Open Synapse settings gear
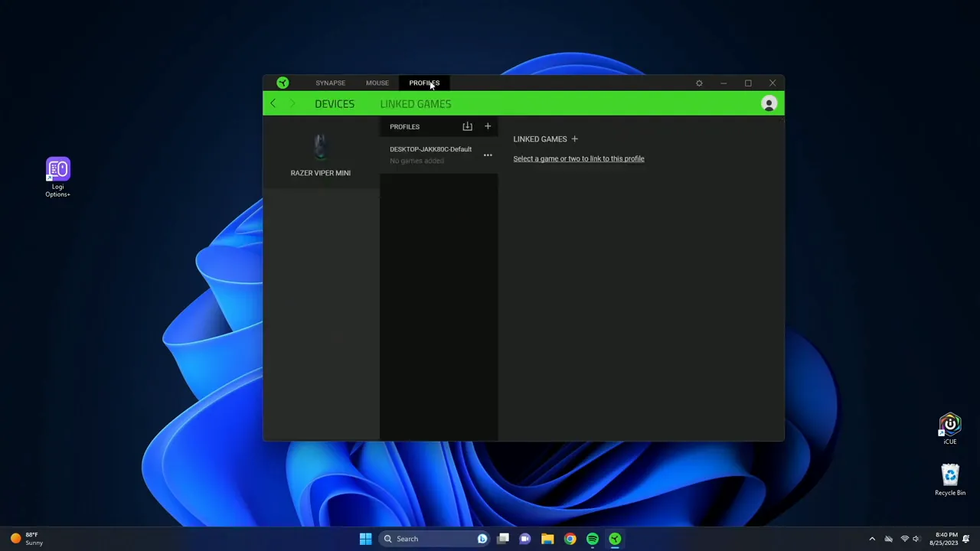Image resolution: width=980 pixels, height=551 pixels. point(699,83)
